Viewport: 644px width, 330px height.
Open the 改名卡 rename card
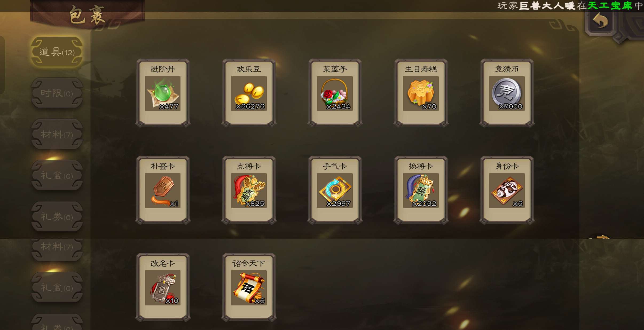[163, 287]
